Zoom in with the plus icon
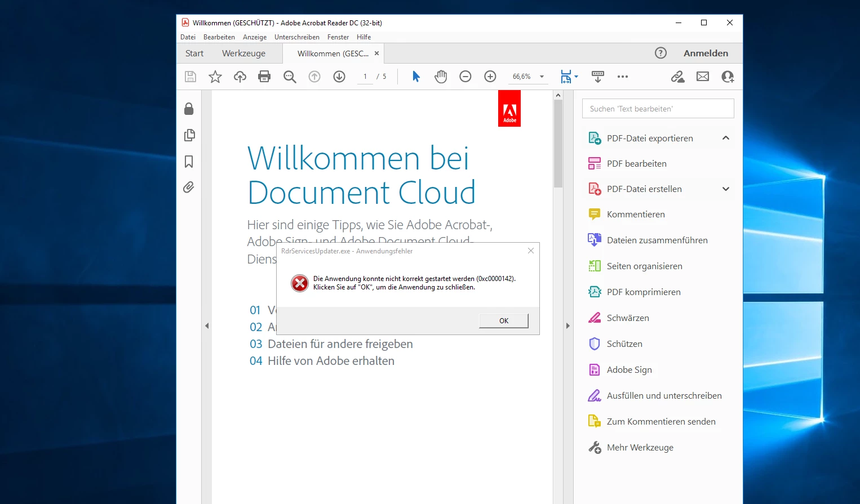 coord(490,77)
